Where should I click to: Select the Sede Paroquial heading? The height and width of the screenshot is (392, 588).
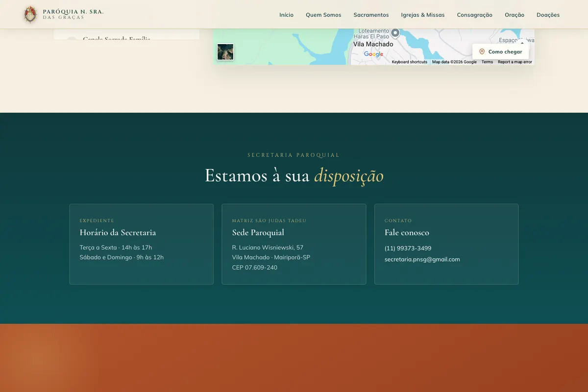pos(258,233)
